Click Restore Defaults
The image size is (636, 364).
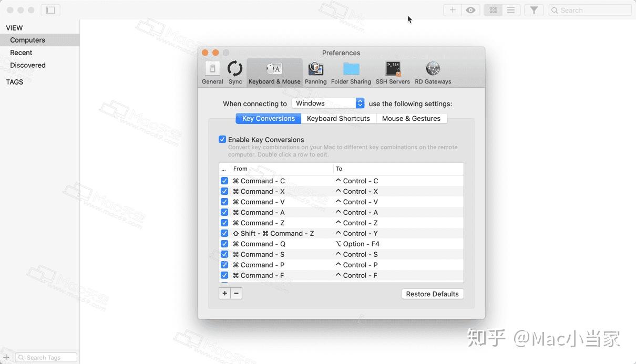click(432, 294)
